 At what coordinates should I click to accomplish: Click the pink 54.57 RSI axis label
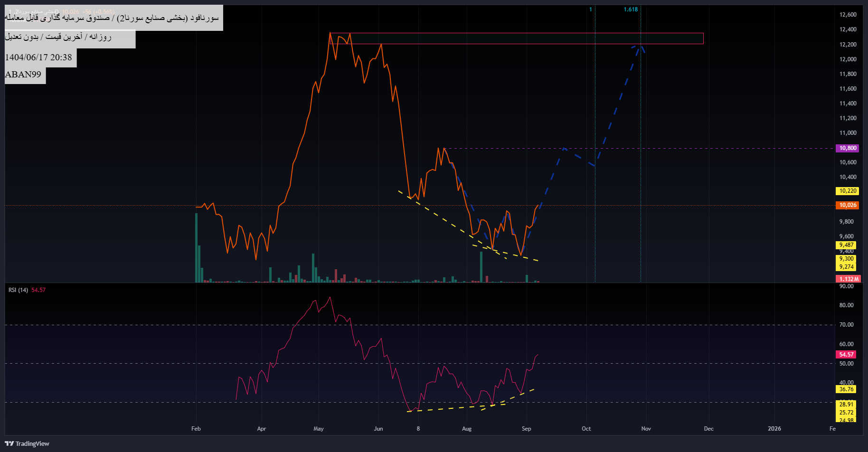[x=846, y=355]
